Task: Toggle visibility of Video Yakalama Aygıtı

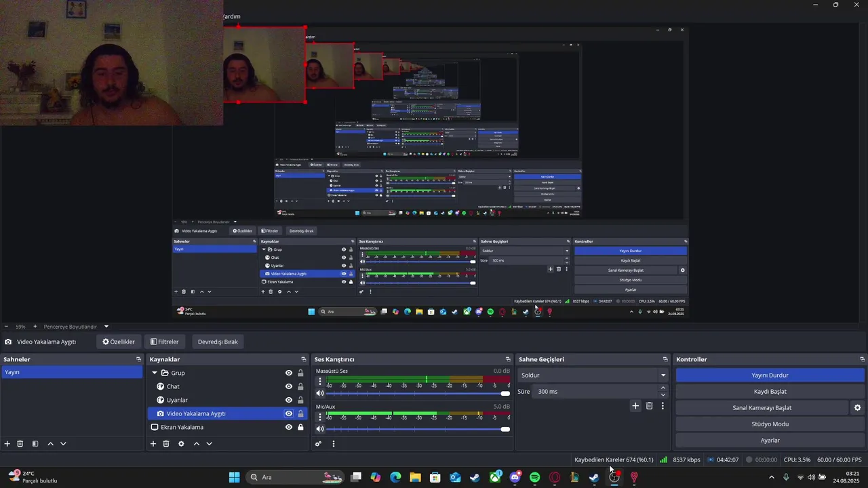Action: 289,413
